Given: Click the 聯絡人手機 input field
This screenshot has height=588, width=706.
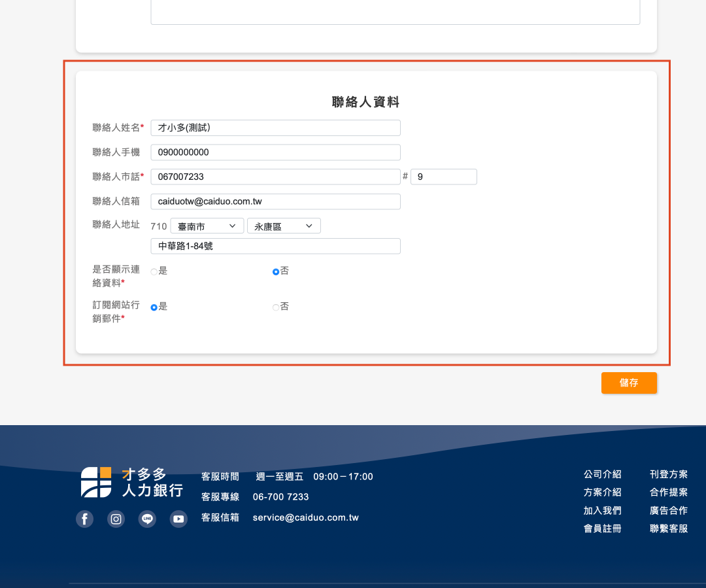Looking at the screenshot, I should [275, 152].
